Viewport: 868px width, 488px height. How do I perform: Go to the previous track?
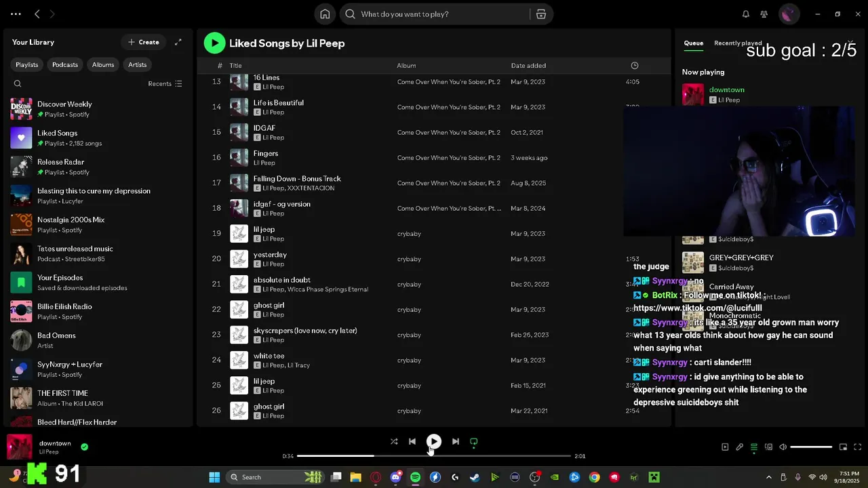pos(412,441)
